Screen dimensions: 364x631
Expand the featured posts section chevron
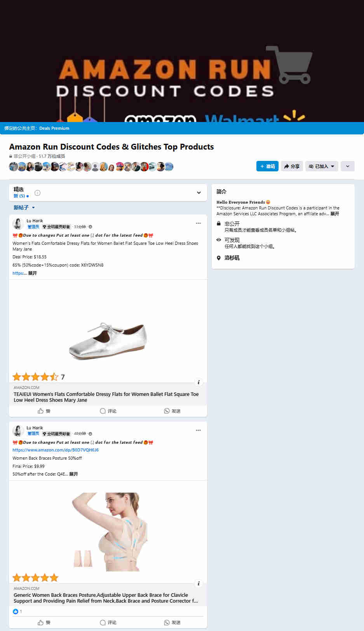click(199, 193)
